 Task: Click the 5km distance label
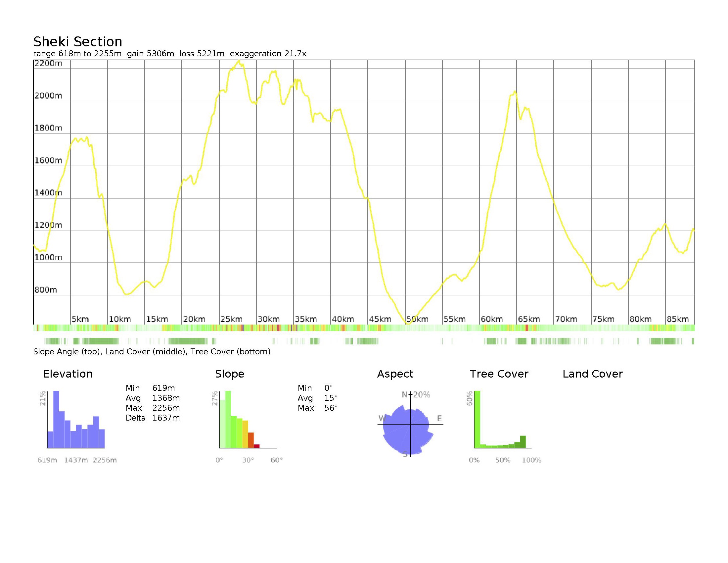click(x=80, y=319)
